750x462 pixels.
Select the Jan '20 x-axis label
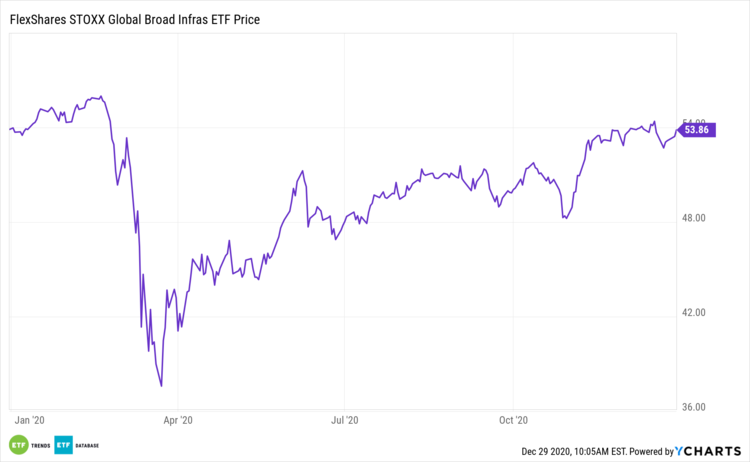pos(31,420)
